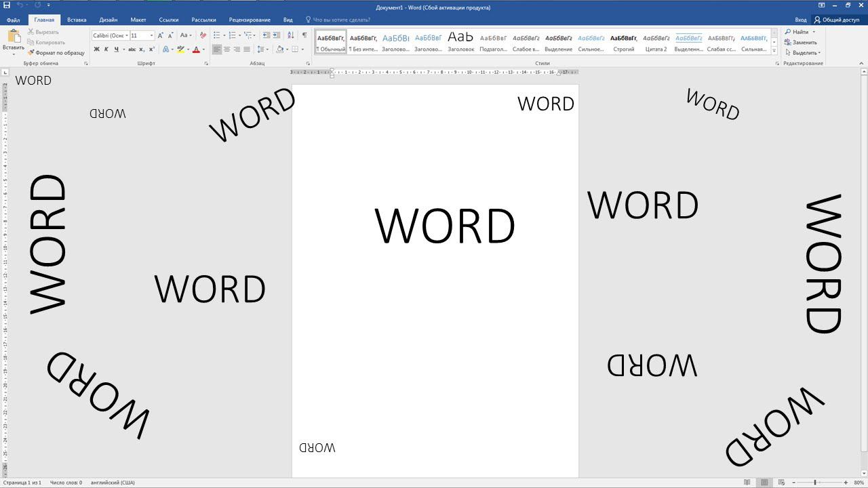The image size is (868, 488).
Task: Click the language indicator английский (США)
Action: pyautogui.click(x=113, y=483)
